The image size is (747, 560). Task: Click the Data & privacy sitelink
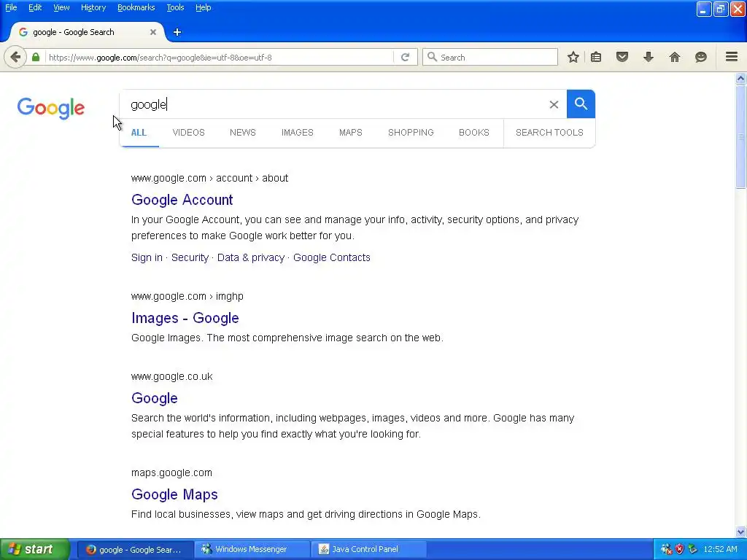[251, 257]
